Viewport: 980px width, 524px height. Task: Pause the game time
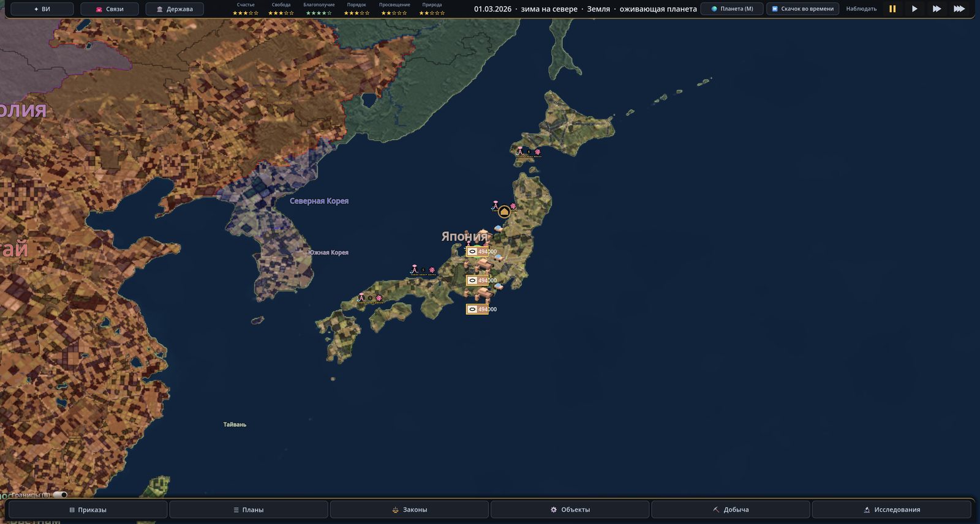click(892, 9)
